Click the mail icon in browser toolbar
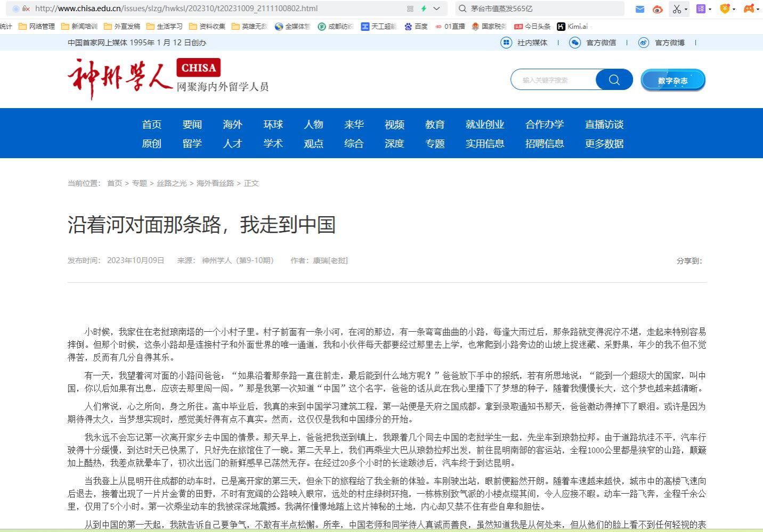Screen dimensions: 763x532 click(x=640, y=9)
